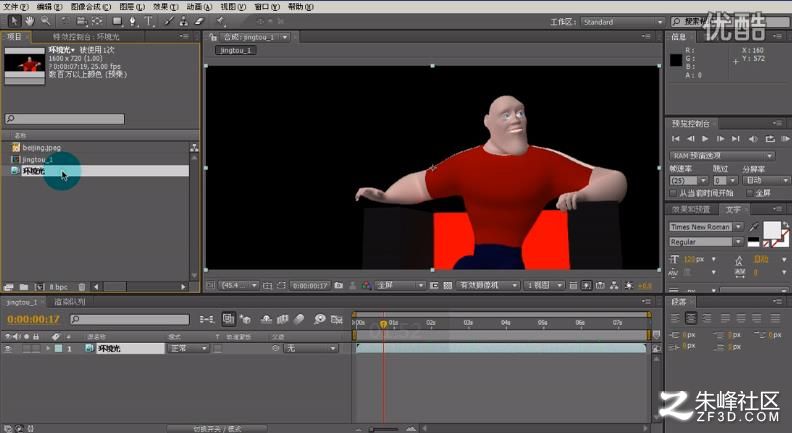Enable the 从当前时间开始 checkbox
Image resolution: width=792 pixels, height=433 pixels.
(673, 194)
